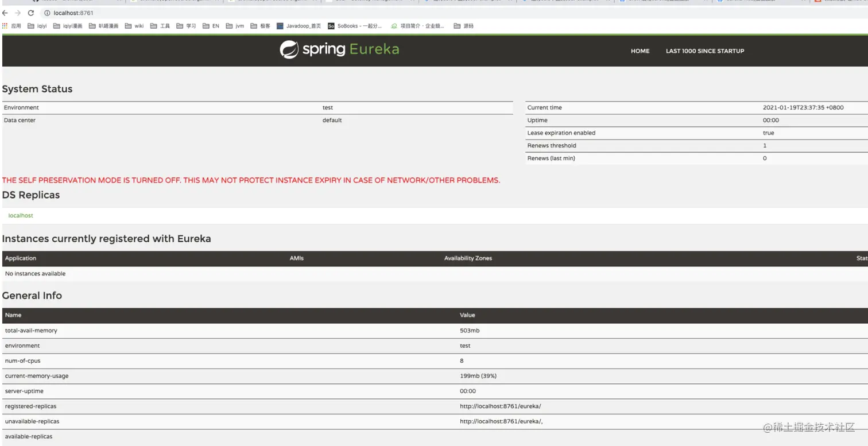Click the General Info heading
The width and height of the screenshot is (868, 446).
click(32, 296)
